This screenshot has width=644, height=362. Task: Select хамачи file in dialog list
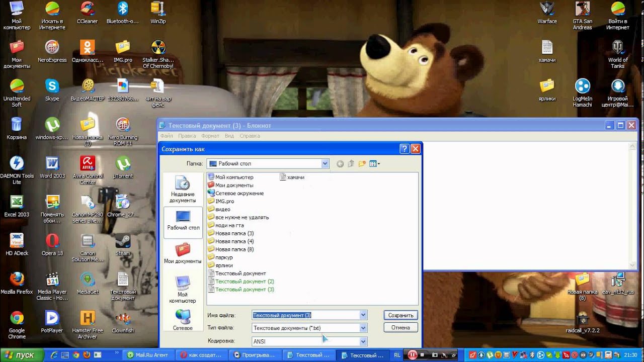pyautogui.click(x=292, y=177)
